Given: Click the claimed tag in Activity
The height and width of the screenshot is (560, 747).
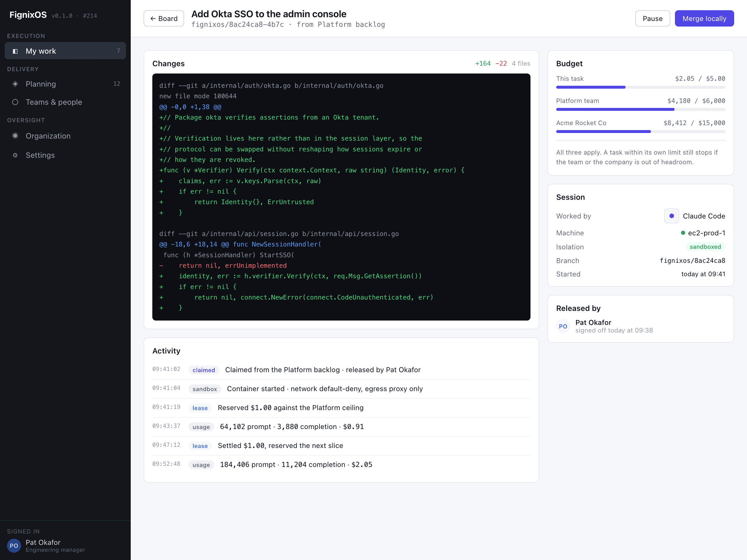Looking at the screenshot, I should coord(204,370).
